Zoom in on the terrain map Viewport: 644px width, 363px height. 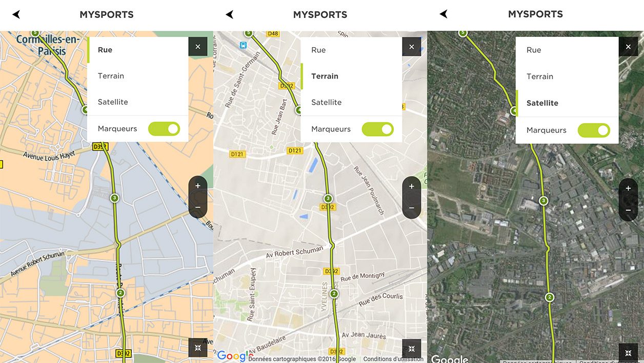411,186
